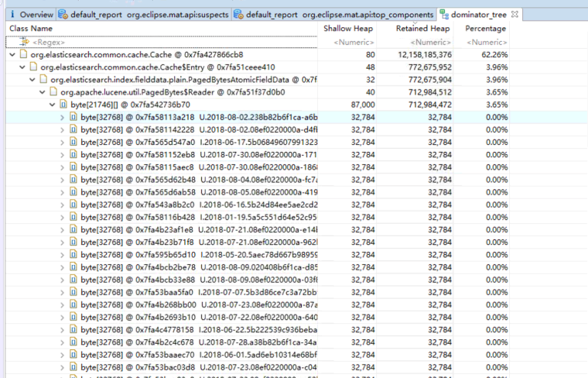The width and height of the screenshot is (588, 378).
Task: Click array icon of byte[32768] @ 0x7fa4b2c4c678
Action: point(73,342)
